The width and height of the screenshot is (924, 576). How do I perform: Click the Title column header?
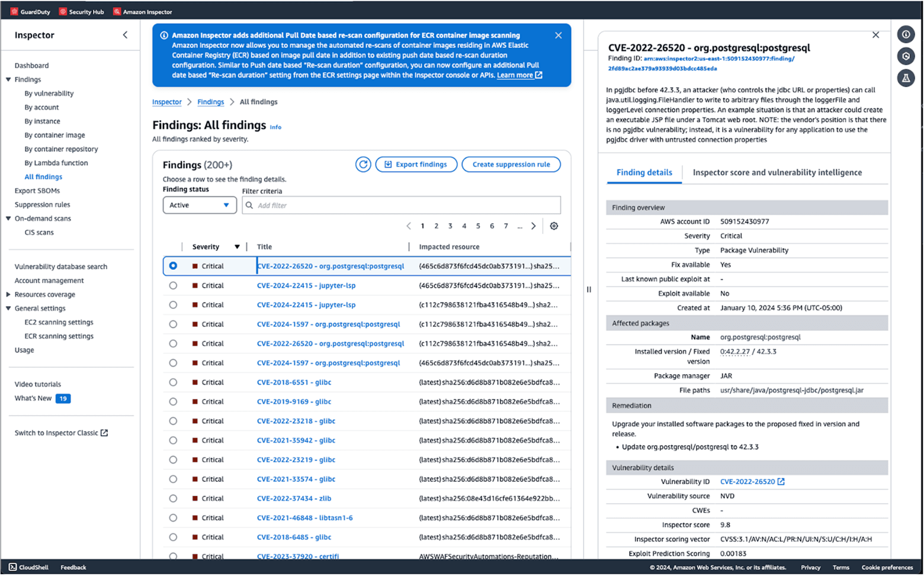point(264,247)
